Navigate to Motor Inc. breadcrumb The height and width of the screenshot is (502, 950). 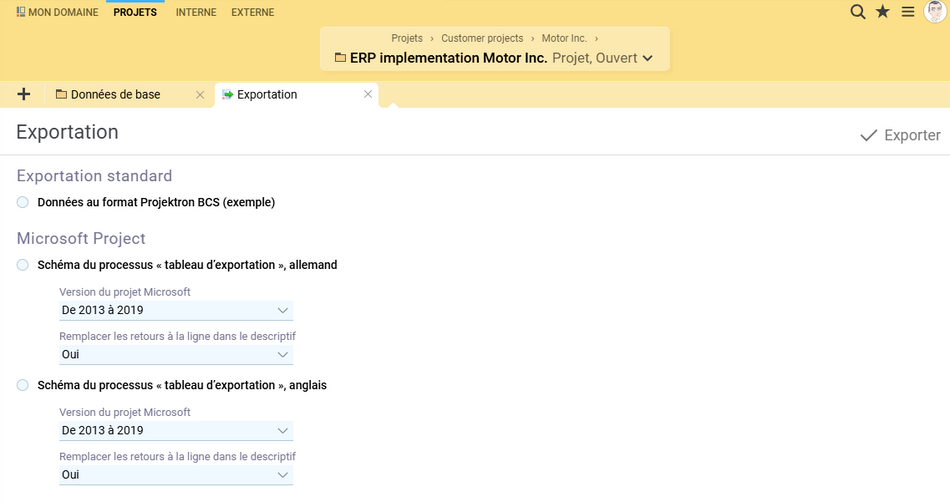564,38
